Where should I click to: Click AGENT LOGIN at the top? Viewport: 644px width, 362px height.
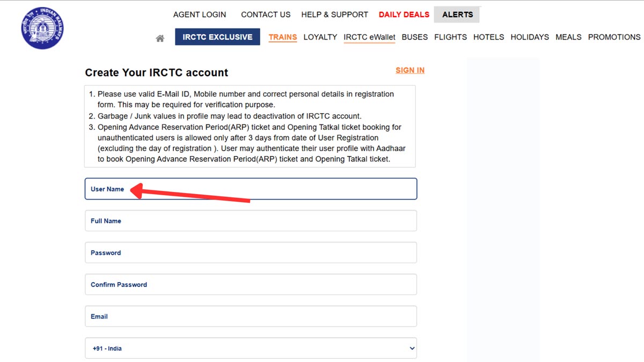(x=200, y=14)
